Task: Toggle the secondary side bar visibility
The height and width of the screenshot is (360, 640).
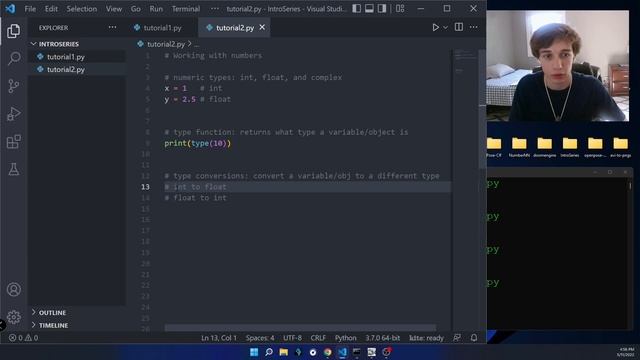Action: click(382, 9)
